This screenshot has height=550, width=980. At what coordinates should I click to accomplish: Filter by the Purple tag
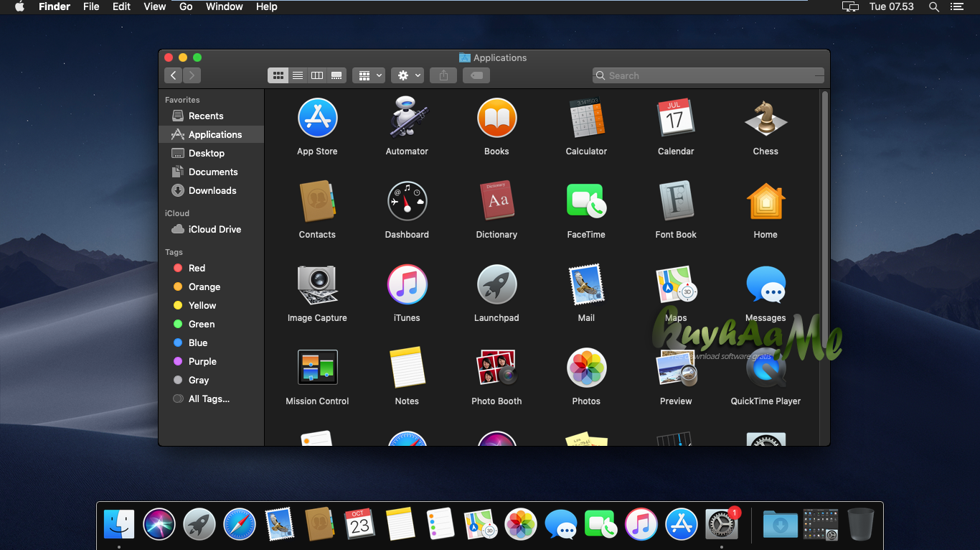coord(211,361)
